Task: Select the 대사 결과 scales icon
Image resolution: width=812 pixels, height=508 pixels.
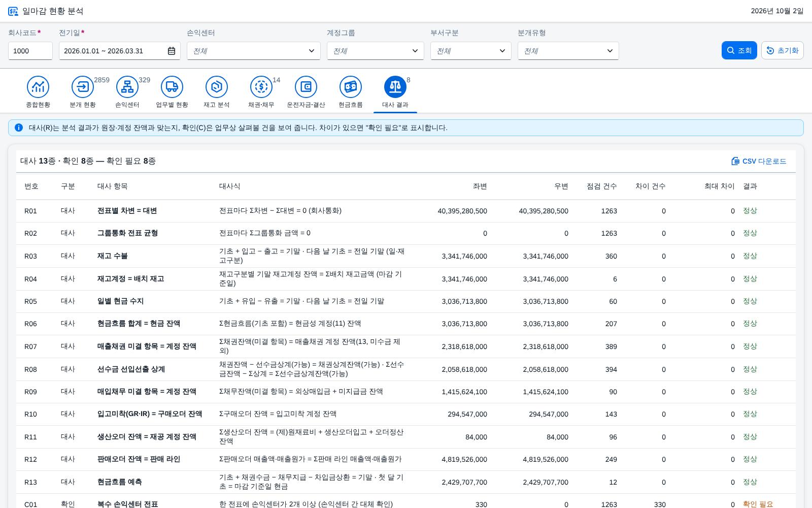Action: 395,87
